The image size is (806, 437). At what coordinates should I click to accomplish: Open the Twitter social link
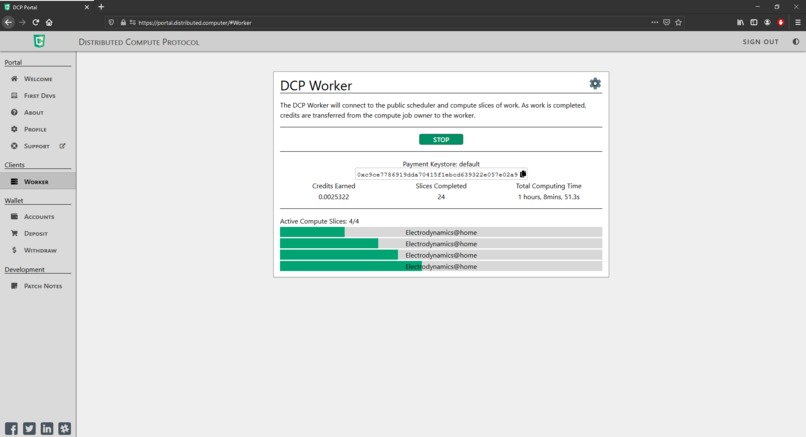click(x=29, y=428)
